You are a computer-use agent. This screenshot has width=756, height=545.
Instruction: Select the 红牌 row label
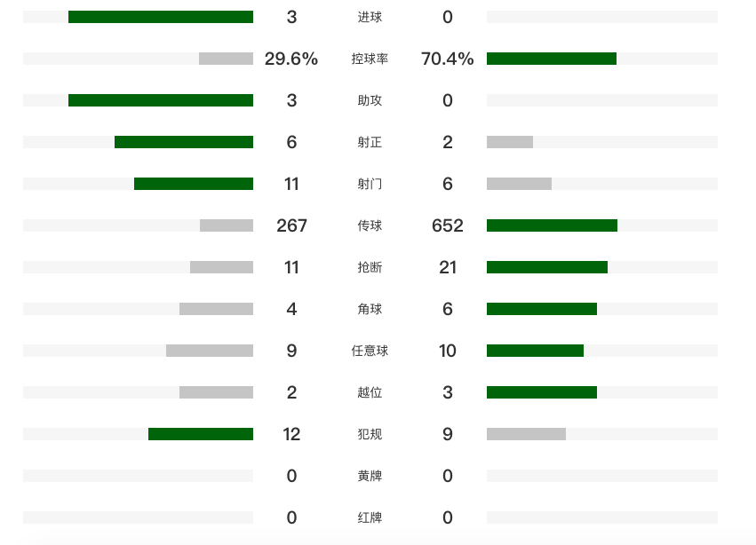370,517
